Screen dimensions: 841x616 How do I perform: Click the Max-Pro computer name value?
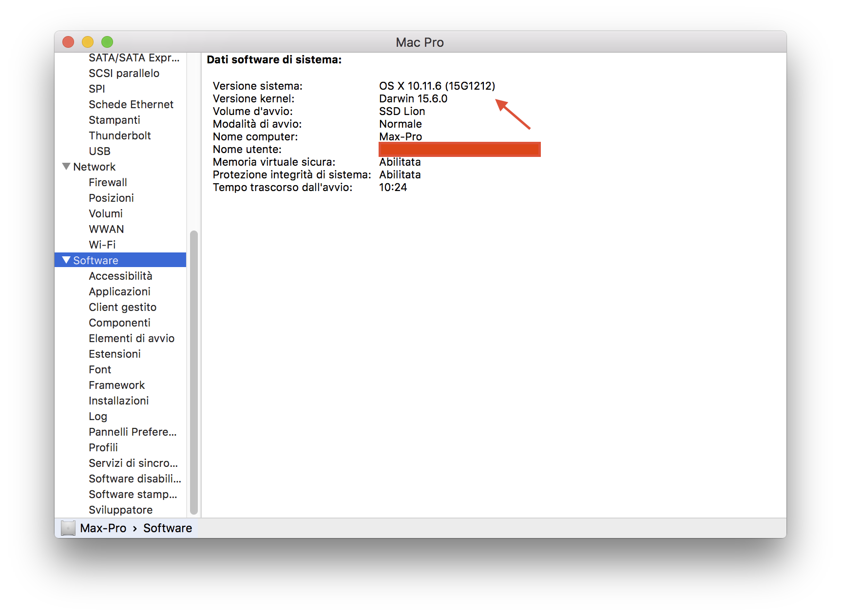[401, 136]
